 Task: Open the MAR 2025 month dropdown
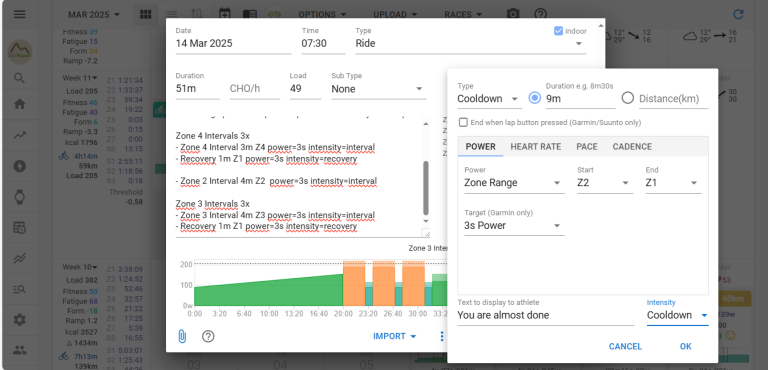click(94, 15)
